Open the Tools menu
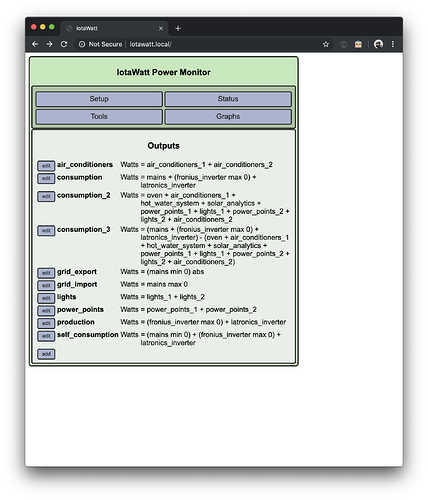 (x=99, y=117)
